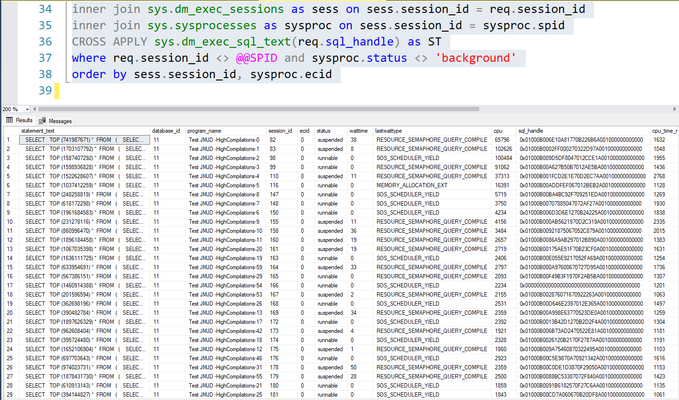Select the waittime column header
This screenshot has width=679, height=400.
(359, 131)
